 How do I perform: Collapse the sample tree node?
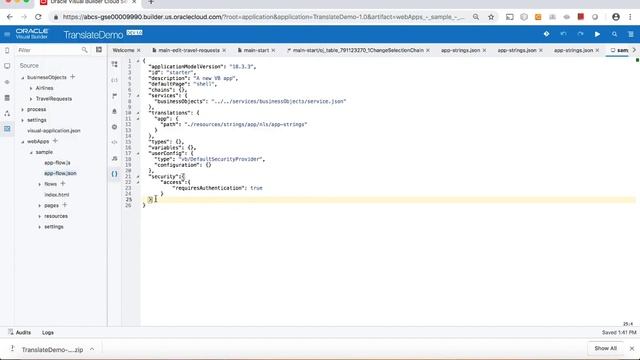click(31, 152)
